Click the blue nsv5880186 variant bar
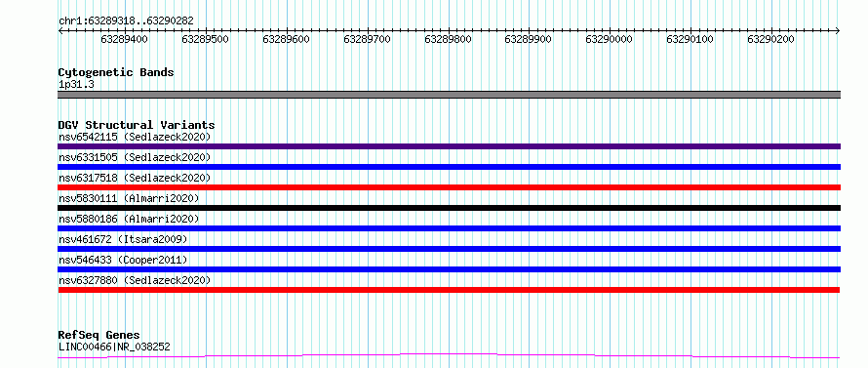Viewport: 868px width, 368px height. click(449, 228)
